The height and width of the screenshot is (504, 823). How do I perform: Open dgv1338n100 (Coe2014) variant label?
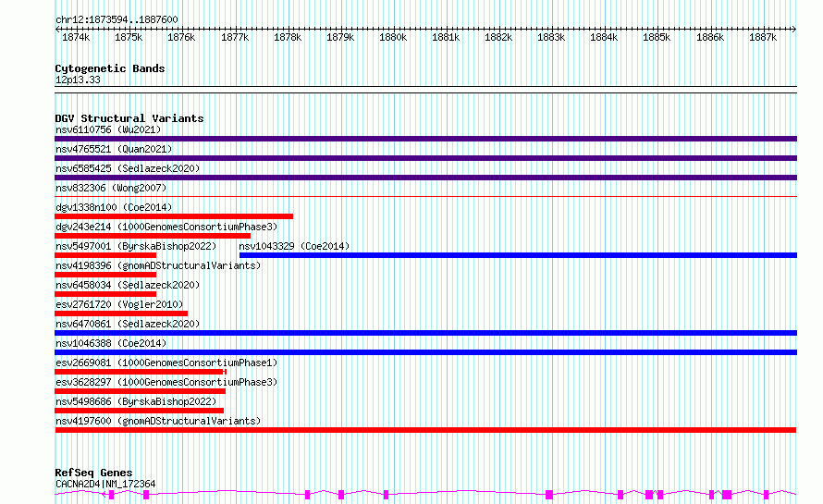(114, 207)
